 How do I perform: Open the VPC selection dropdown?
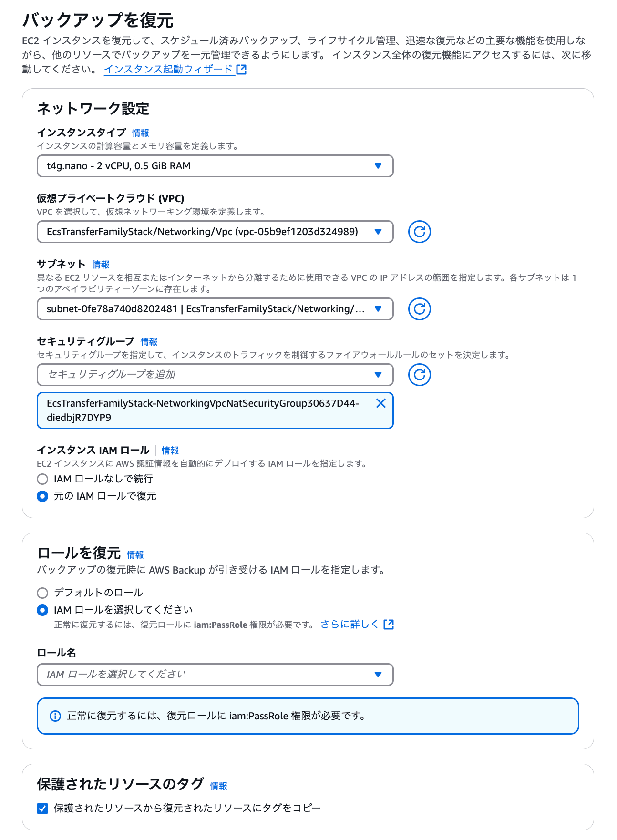(215, 232)
